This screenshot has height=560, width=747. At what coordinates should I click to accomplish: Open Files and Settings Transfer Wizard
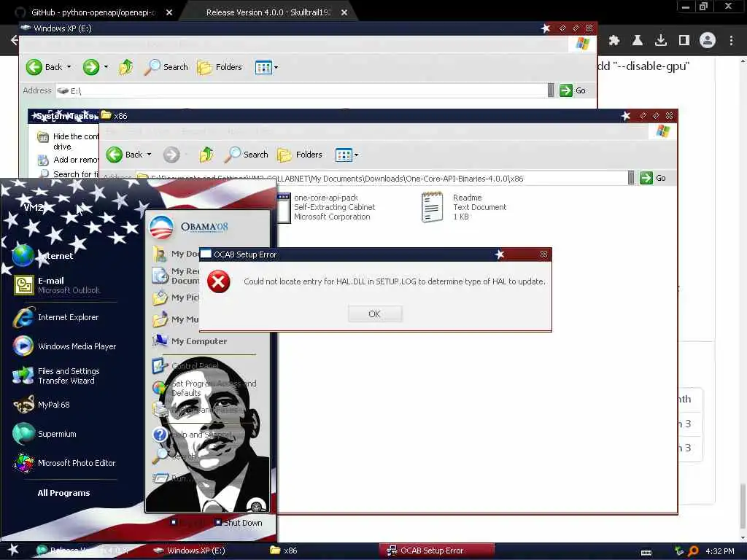click(x=56, y=376)
